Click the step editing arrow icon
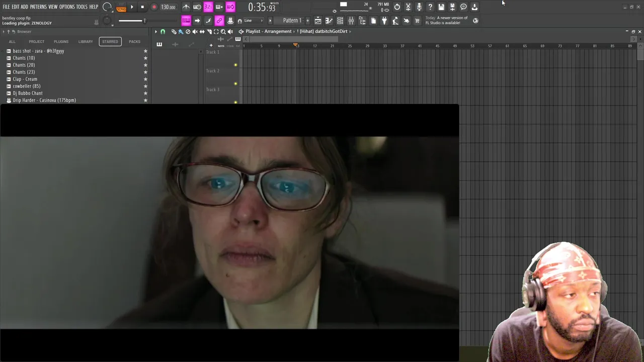 [197, 21]
